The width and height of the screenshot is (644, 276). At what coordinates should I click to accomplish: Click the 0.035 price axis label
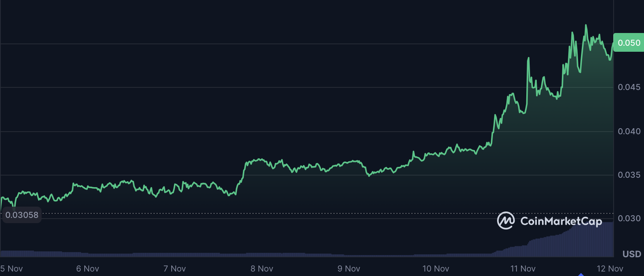click(x=629, y=175)
